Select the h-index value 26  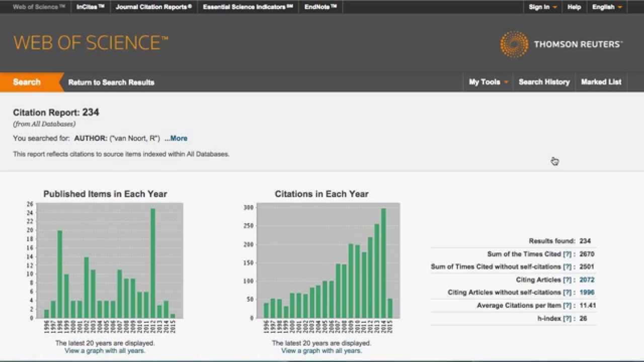[583, 319]
